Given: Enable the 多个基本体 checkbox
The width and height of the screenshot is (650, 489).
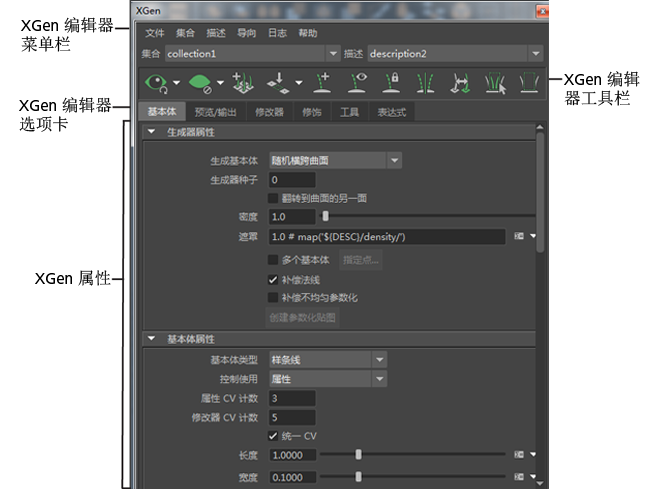Looking at the screenshot, I should point(273,260).
